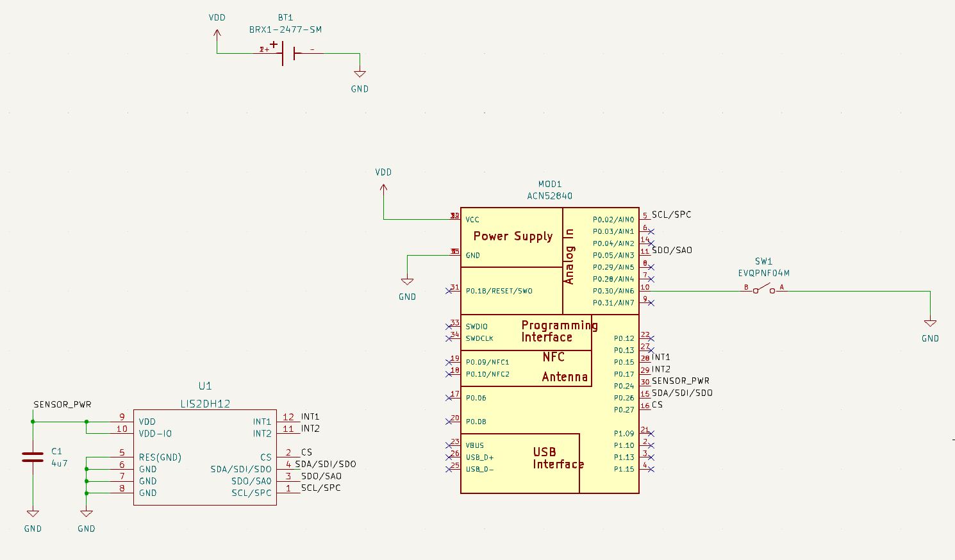Click the no-connect marker on SWDIO pin

click(449, 327)
